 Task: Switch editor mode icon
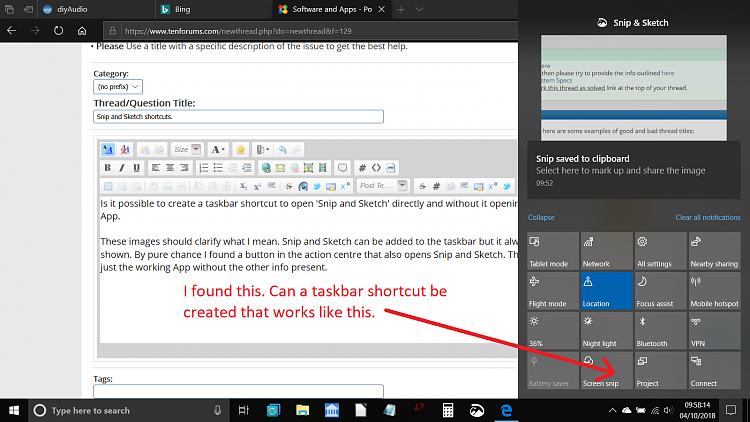tap(108, 150)
